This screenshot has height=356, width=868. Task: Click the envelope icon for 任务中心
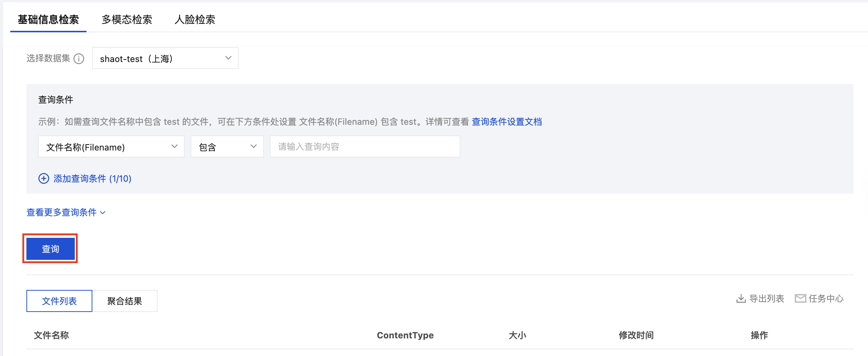click(x=800, y=299)
